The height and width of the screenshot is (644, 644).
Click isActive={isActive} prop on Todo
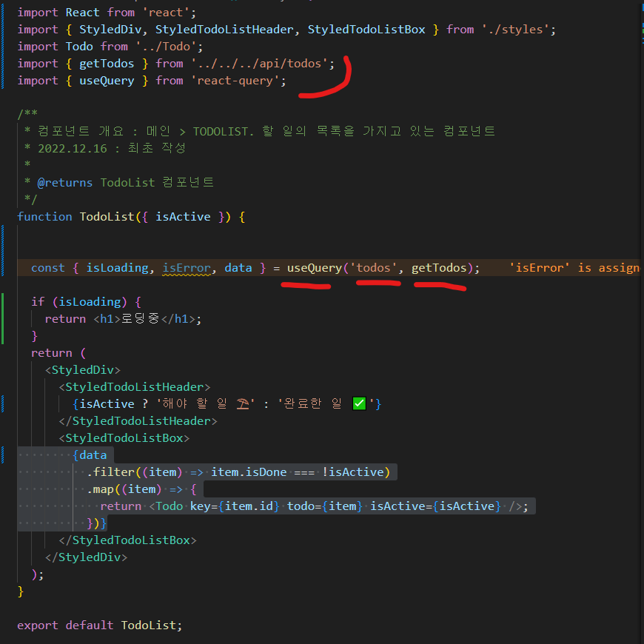[x=436, y=506]
